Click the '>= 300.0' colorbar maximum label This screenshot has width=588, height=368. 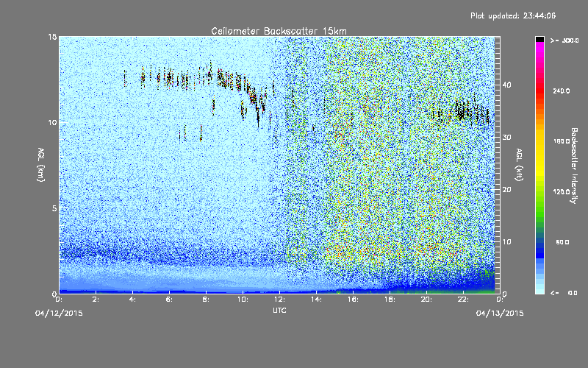tap(564, 40)
